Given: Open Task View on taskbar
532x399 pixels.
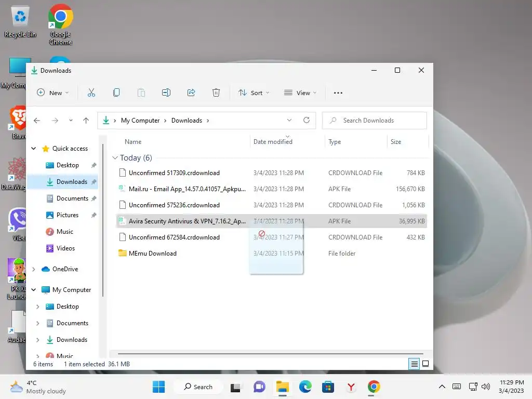Looking at the screenshot, I should point(235,387).
